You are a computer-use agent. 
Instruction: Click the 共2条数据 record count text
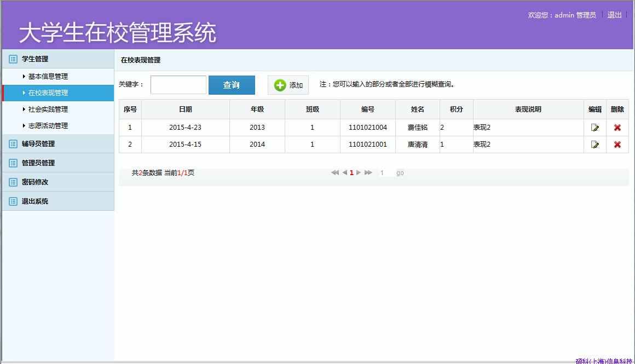[x=147, y=173]
